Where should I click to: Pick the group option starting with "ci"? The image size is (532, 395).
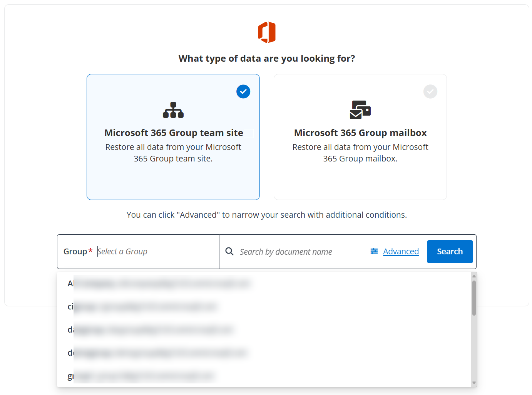click(142, 307)
